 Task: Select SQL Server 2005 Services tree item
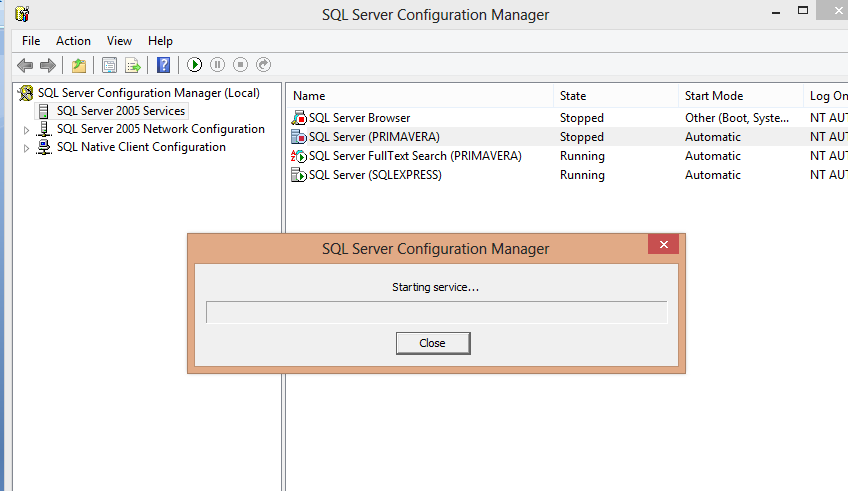click(x=120, y=111)
